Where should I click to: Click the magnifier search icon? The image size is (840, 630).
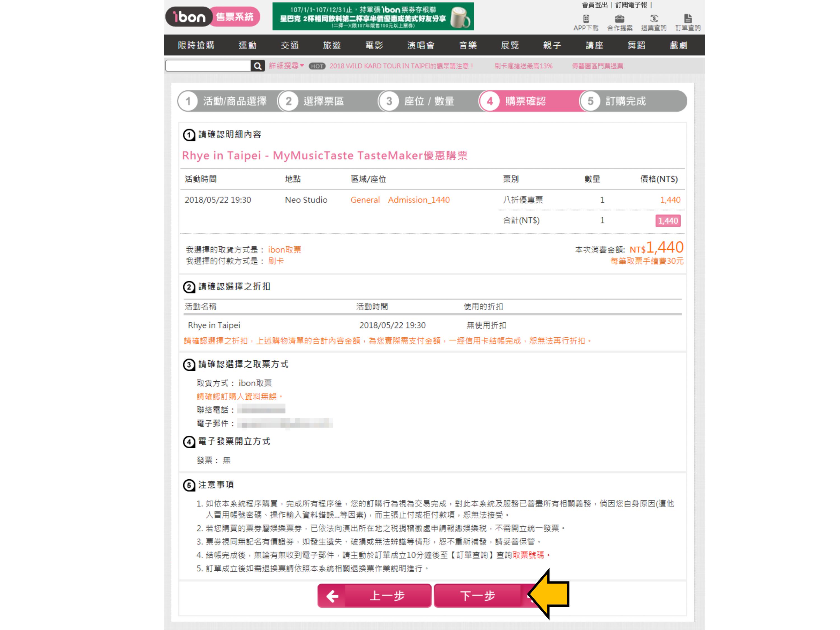pos(258,66)
